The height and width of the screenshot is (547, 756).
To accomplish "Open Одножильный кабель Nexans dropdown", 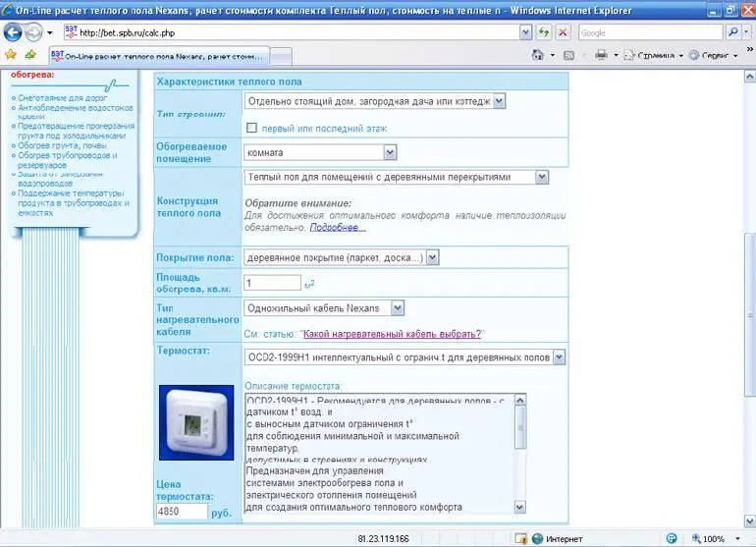I will tap(324, 308).
